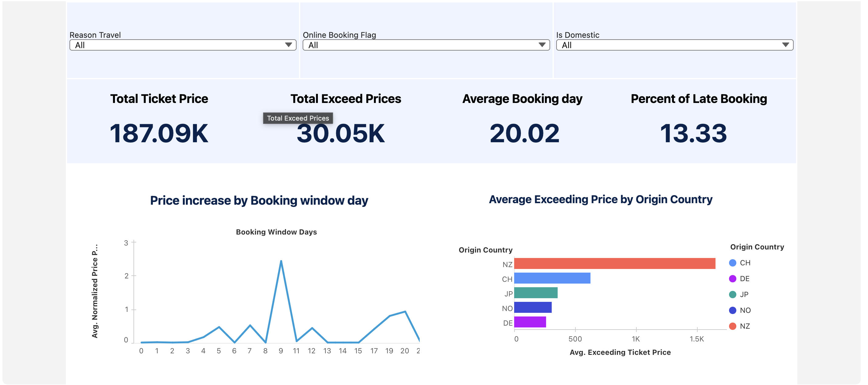Open the Reason Travel dropdown
The height and width of the screenshot is (385, 868).
[183, 45]
